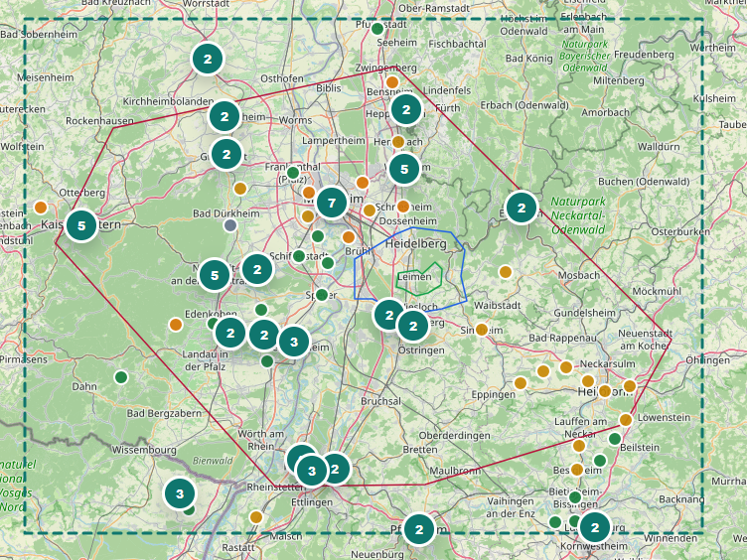747x560 pixels.
Task: Click the green marker at Frankenthal
Action: (x=293, y=173)
